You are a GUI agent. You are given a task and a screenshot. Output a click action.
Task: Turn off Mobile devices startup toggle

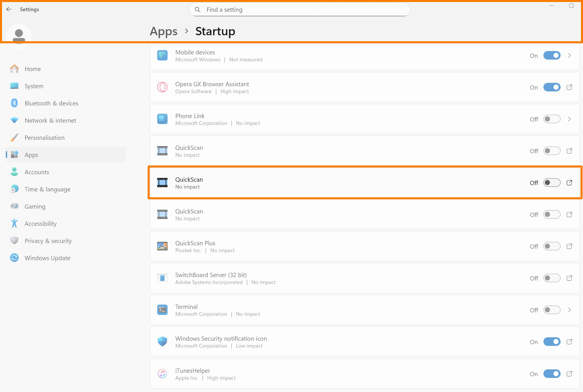[x=552, y=56]
